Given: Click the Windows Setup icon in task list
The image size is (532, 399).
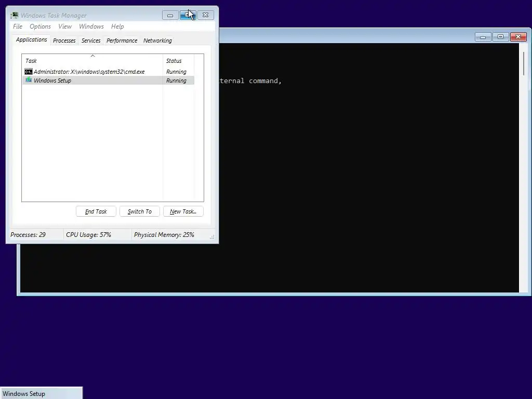Looking at the screenshot, I should pos(29,80).
